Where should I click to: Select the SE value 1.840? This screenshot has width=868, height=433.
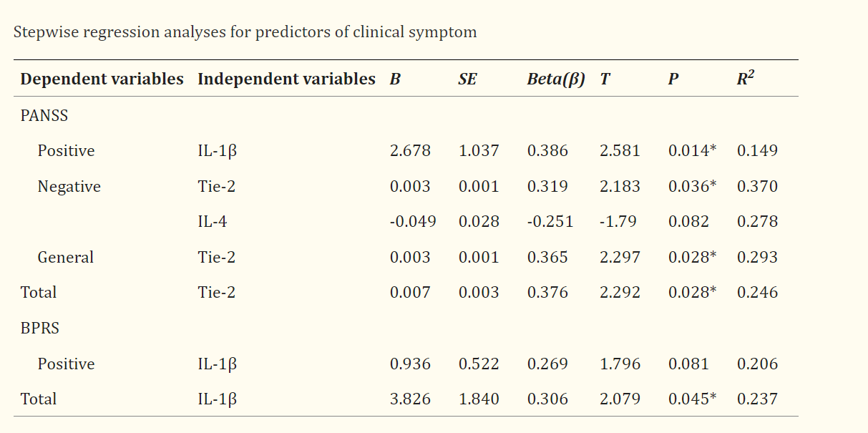coord(479,399)
